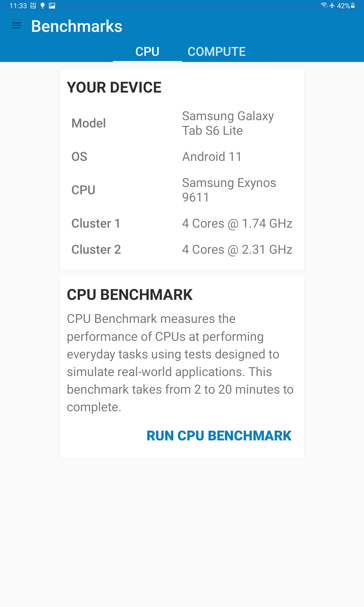This screenshot has width=364, height=607.
Task: Tap the Samsung Galaxy Tab S6 Lite model value
Action: [228, 123]
